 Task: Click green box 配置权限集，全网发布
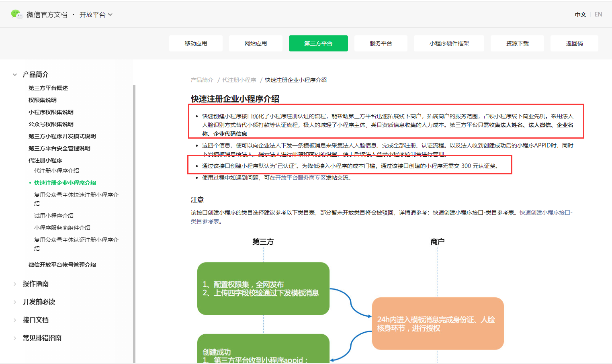263,288
